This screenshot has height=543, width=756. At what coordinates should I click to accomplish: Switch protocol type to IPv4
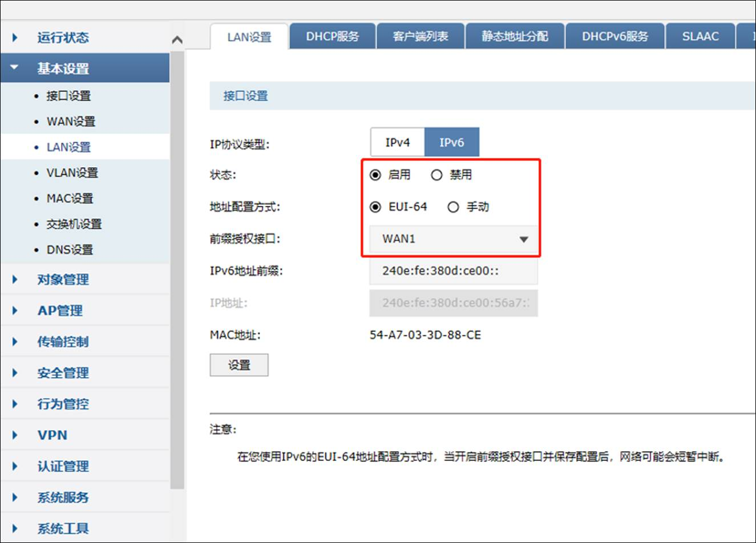point(397,142)
